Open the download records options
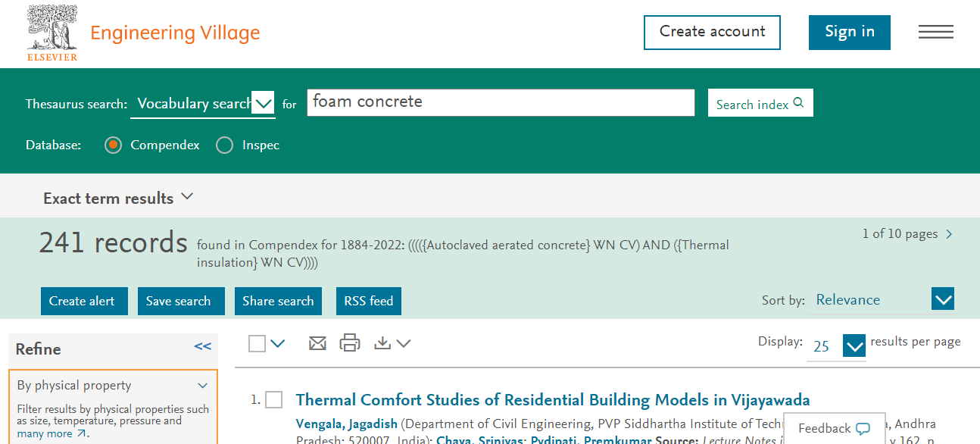The width and height of the screenshot is (980, 444). (392, 343)
